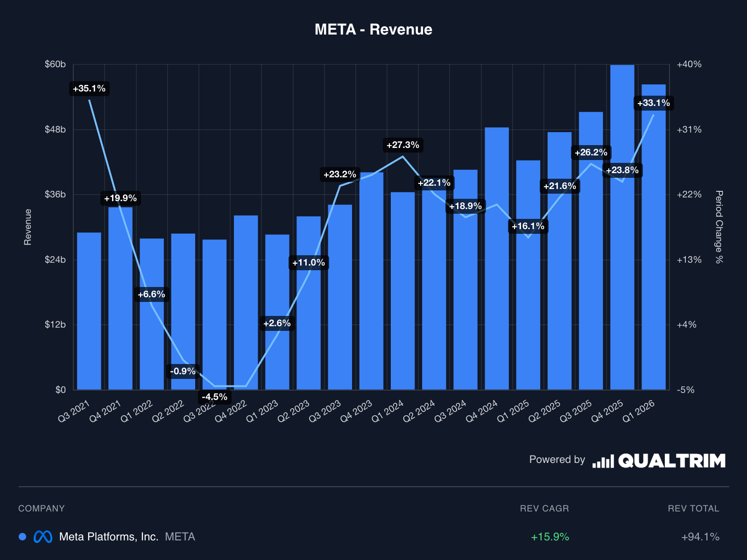
Task: Click the vertical Revenue axis title
Action: click(28, 227)
